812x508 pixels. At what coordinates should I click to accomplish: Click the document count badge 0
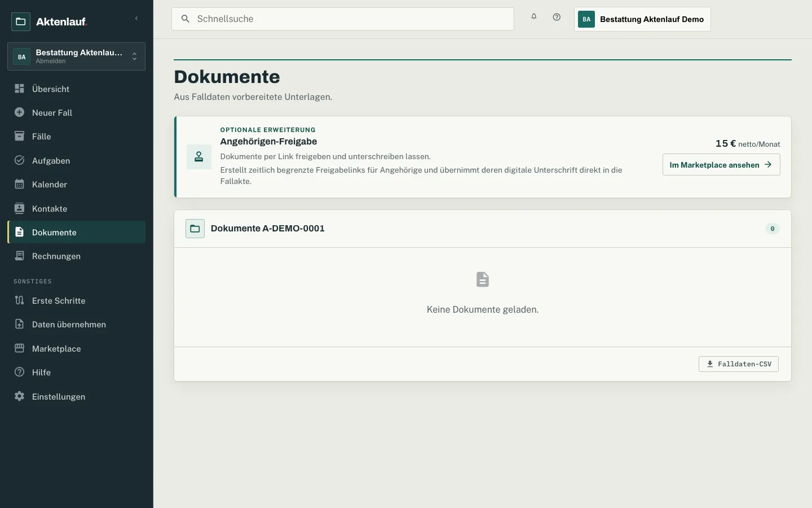(773, 229)
